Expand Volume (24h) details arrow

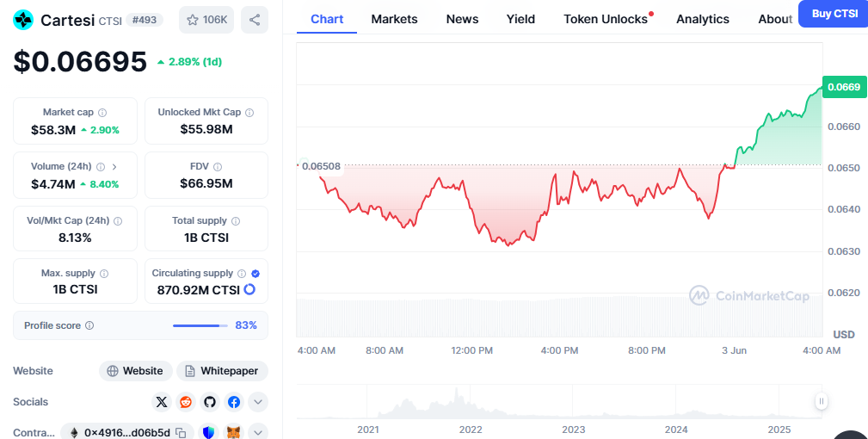[x=114, y=167]
